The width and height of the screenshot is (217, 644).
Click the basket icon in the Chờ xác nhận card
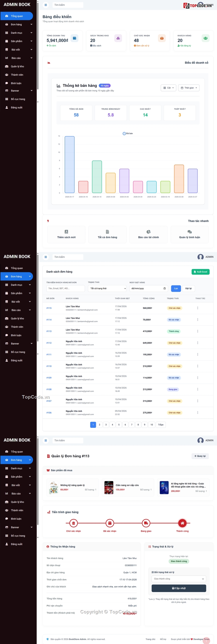[162, 38]
